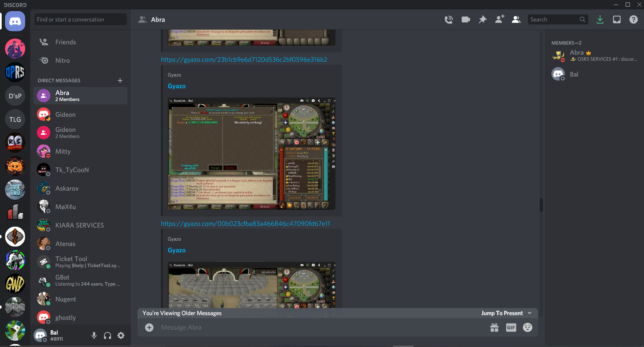This screenshot has height=347, width=644.
Task: Open the Inbox
Action: pyautogui.click(x=617, y=19)
